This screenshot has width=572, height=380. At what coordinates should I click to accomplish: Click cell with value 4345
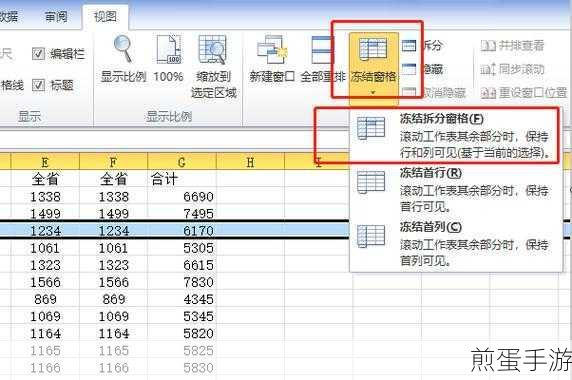click(x=182, y=299)
